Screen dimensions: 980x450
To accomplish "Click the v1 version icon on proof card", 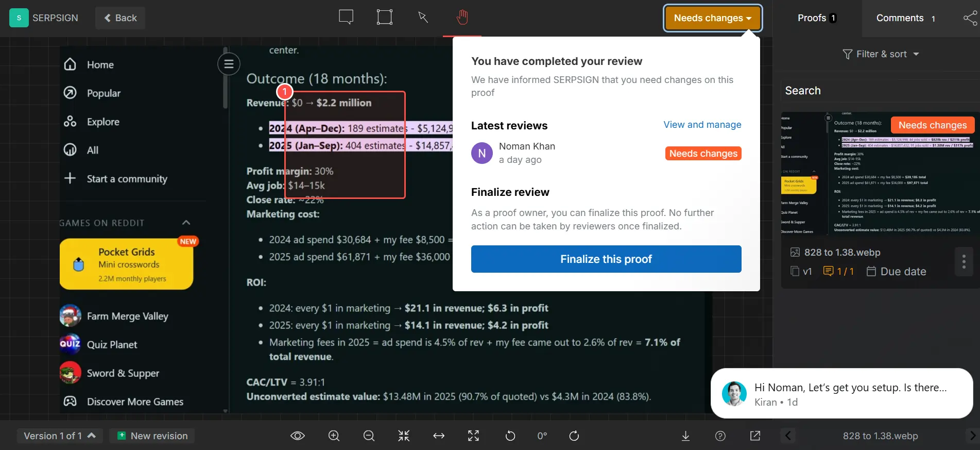I will 801,271.
